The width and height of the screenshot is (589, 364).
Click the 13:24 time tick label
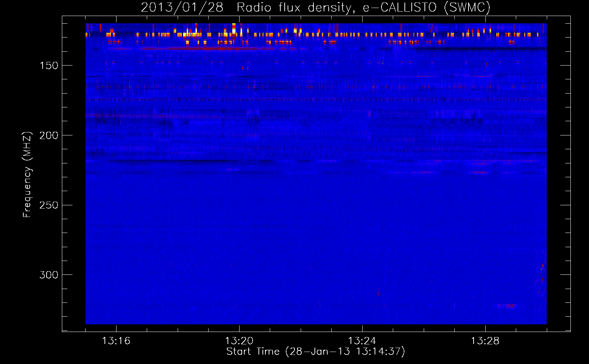[x=362, y=341]
